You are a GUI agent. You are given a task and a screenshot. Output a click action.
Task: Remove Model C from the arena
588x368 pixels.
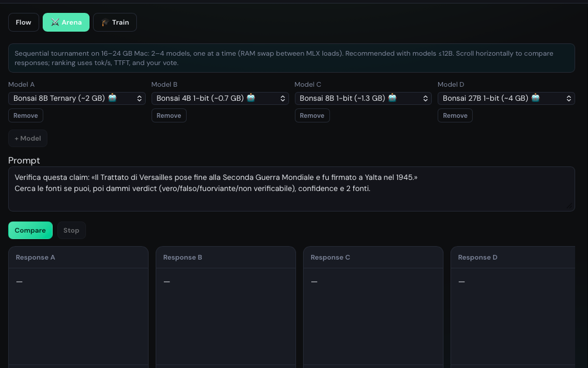point(312,116)
